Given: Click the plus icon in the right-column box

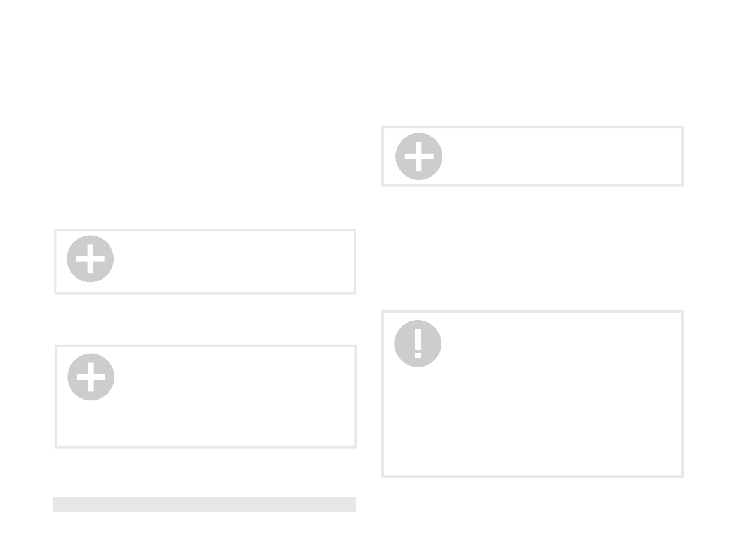Looking at the screenshot, I should 418,156.
